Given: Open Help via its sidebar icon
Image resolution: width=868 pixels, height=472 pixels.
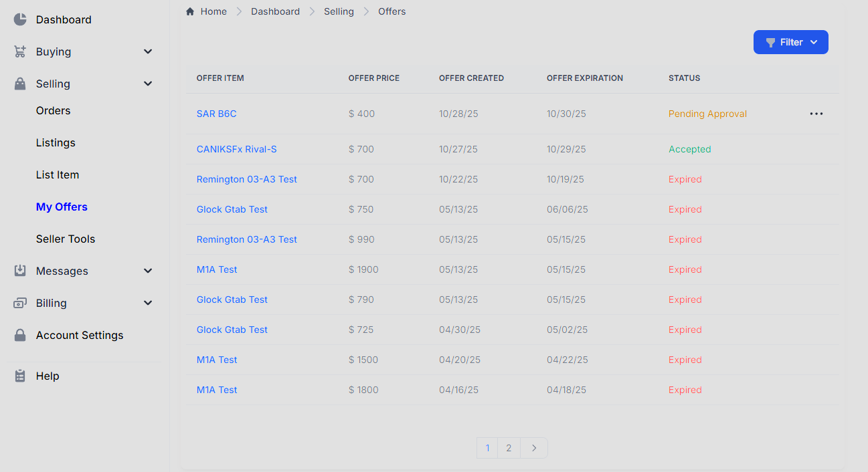Looking at the screenshot, I should click(x=20, y=375).
